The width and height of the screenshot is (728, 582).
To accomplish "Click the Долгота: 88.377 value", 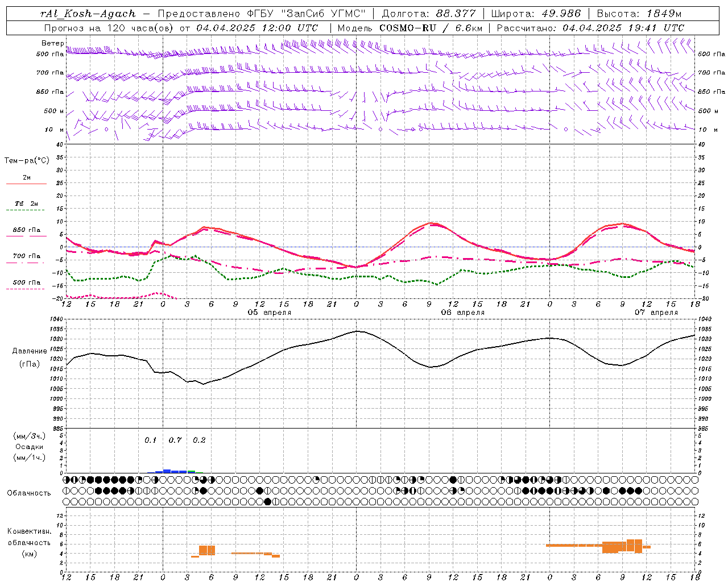I will (429, 14).
